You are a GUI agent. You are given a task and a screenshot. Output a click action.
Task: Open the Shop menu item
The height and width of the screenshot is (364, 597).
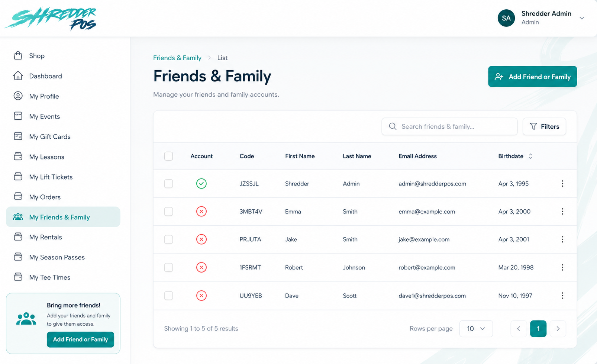tap(63, 56)
